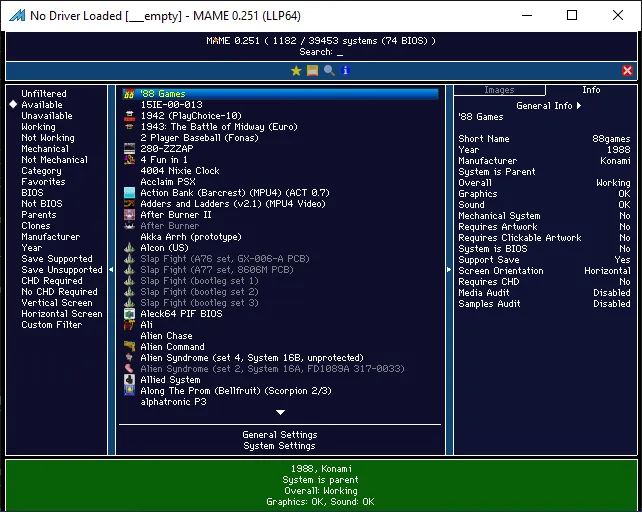Screen dimensions: 642x512
Task: Click the magnifier audit toolbar icon
Action: coord(329,70)
